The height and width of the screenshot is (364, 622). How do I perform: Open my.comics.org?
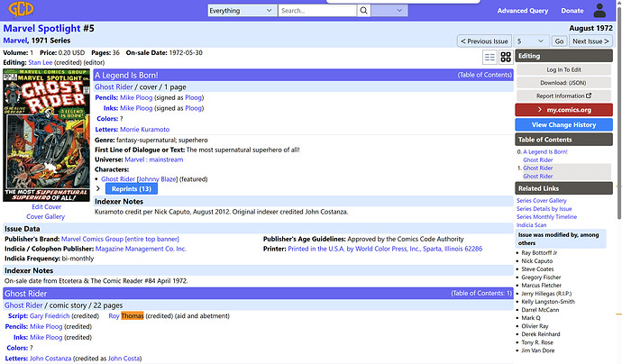563,110
